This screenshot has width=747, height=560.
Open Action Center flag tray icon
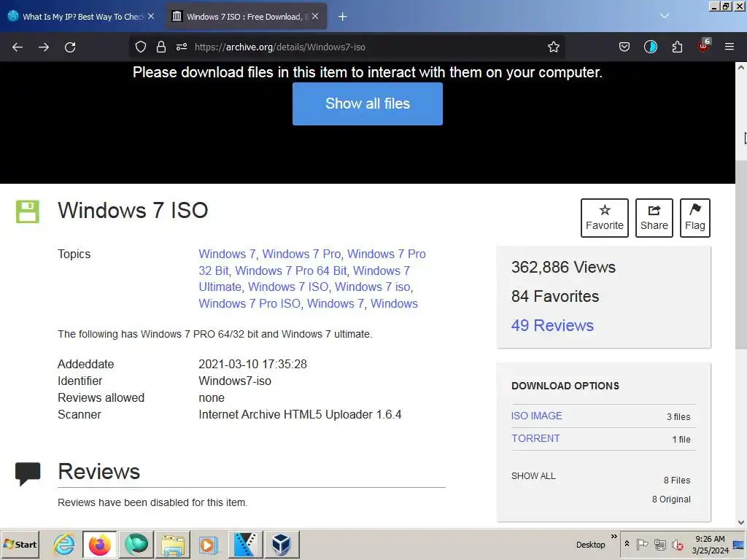click(x=642, y=544)
